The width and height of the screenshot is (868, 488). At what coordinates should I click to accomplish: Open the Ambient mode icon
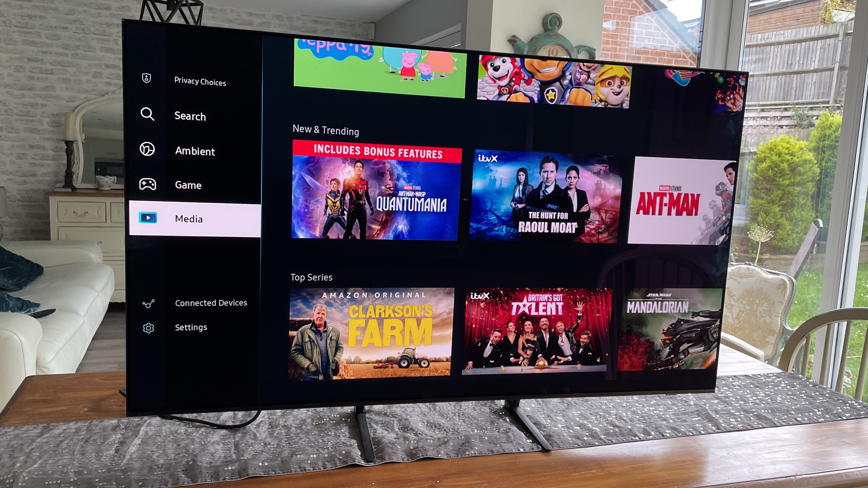(x=147, y=151)
